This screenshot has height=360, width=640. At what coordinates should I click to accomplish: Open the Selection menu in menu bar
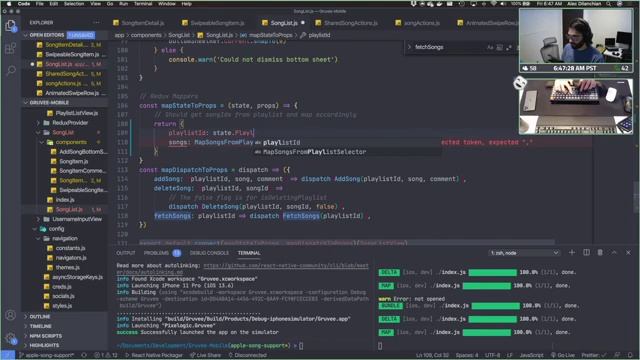(74, 4)
